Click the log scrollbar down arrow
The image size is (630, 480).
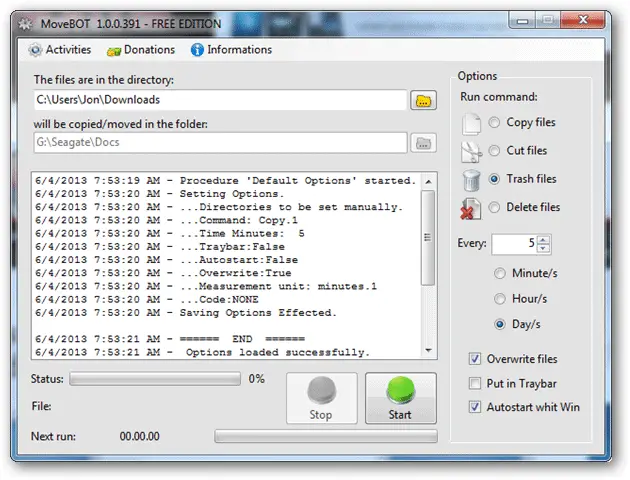pyautogui.click(x=428, y=351)
